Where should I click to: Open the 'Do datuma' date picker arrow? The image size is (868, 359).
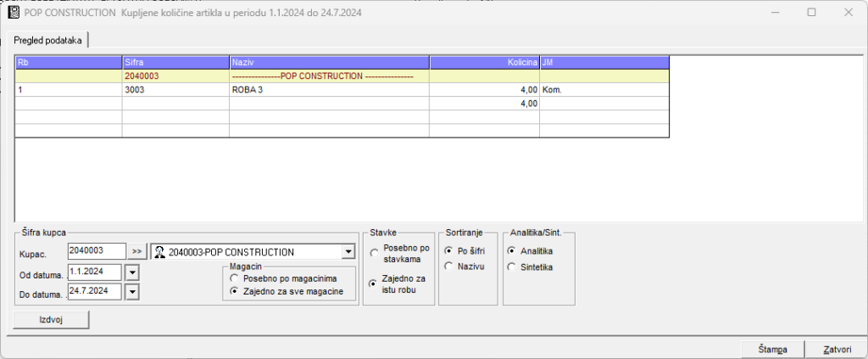(131, 292)
